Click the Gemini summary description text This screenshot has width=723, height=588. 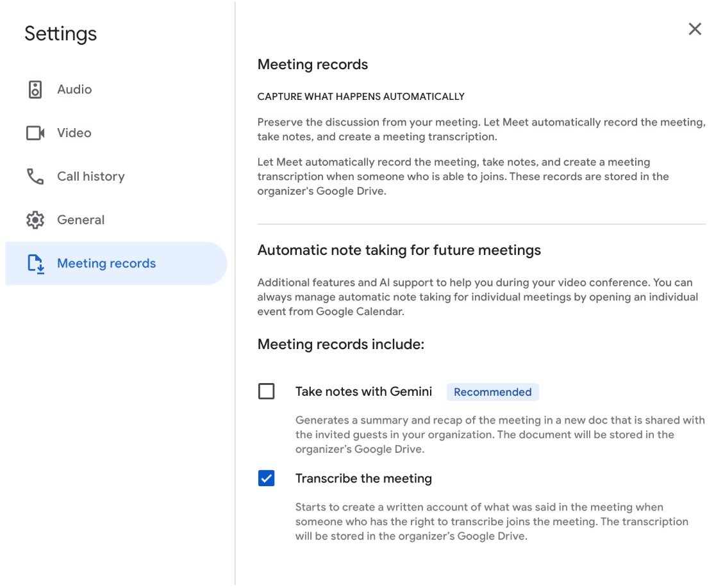pyautogui.click(x=499, y=435)
